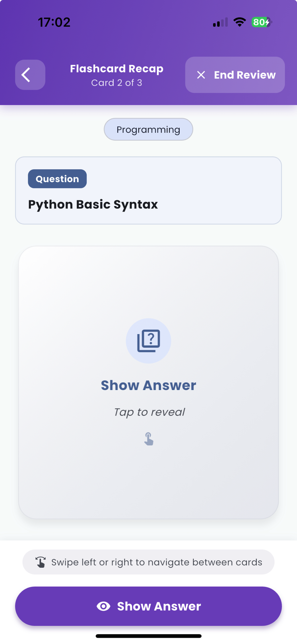Tap the Card 2 of 3 counter

coord(116,83)
